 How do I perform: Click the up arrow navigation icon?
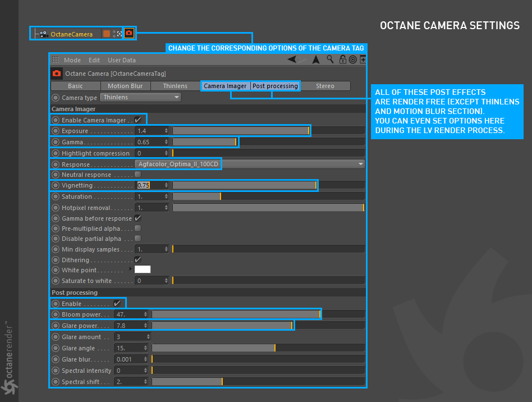click(316, 60)
